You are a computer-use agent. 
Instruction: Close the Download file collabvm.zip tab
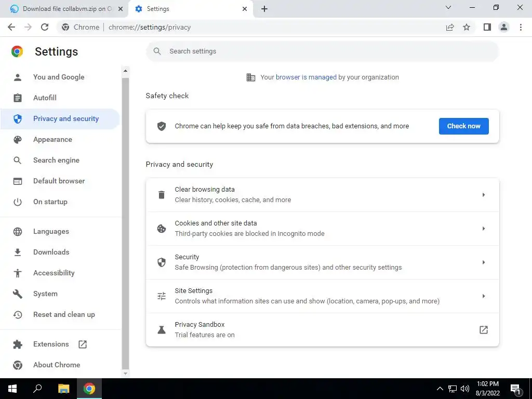121,9
